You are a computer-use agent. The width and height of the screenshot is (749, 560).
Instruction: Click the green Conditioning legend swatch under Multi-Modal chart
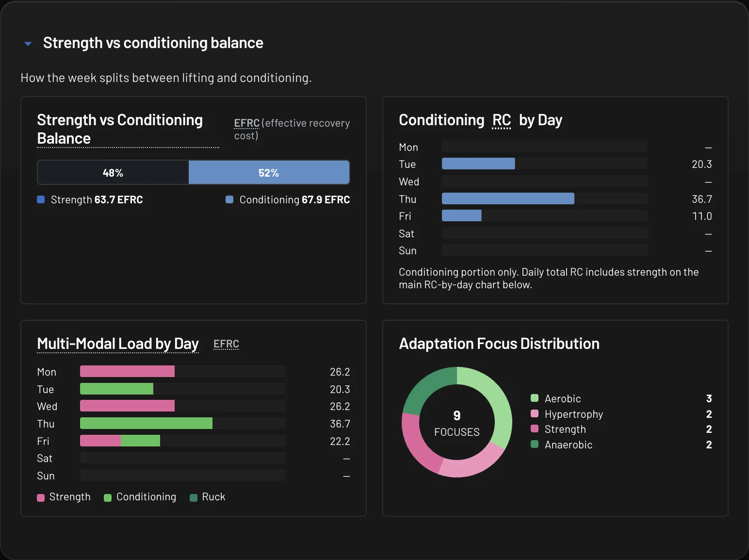click(x=108, y=497)
